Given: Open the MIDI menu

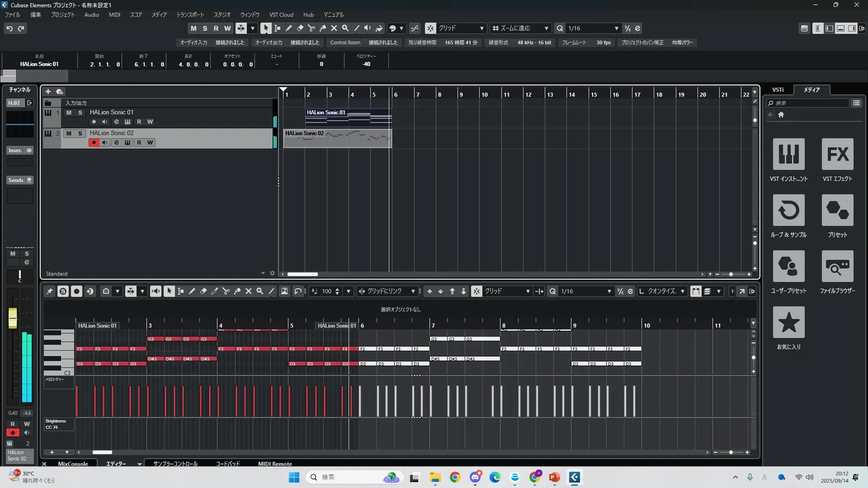Looking at the screenshot, I should [114, 15].
